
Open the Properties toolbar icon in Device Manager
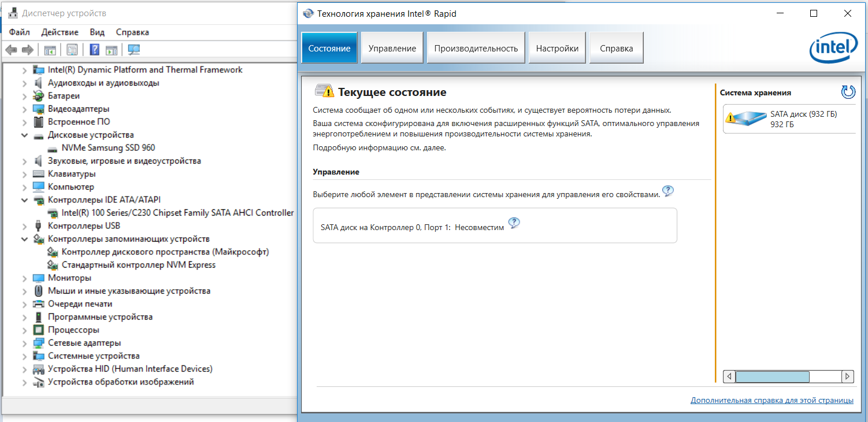click(72, 50)
